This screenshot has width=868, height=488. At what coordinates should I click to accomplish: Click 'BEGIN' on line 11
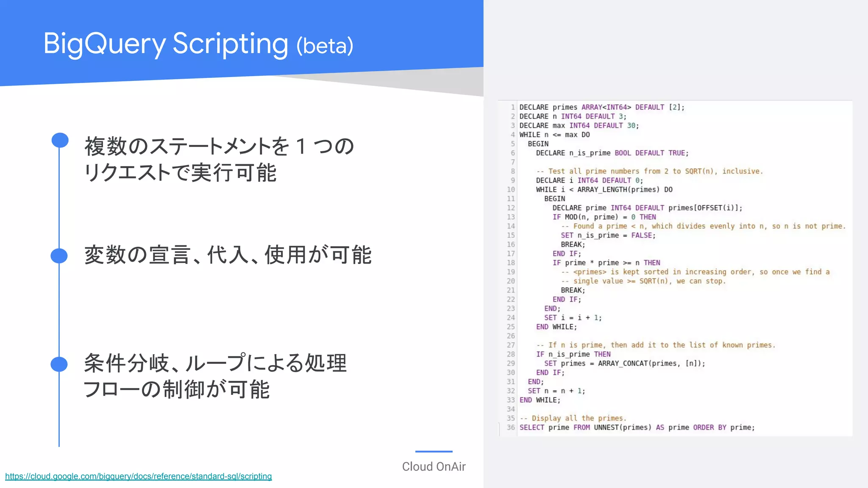coord(555,199)
